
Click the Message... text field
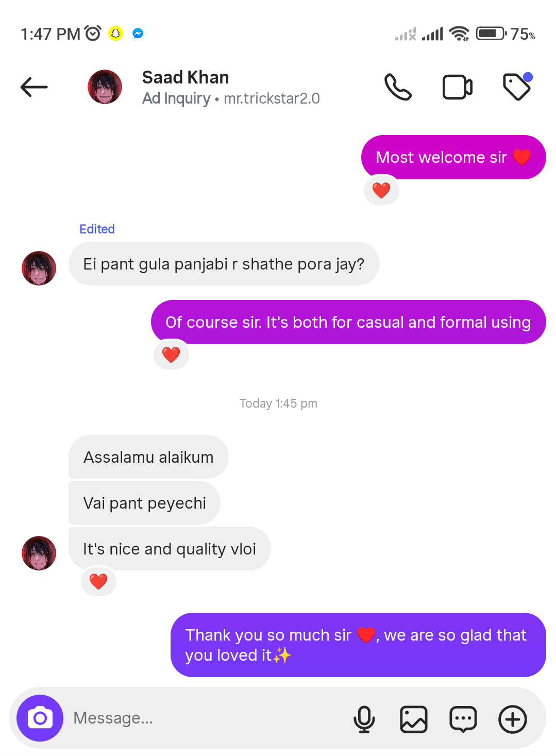click(206, 718)
